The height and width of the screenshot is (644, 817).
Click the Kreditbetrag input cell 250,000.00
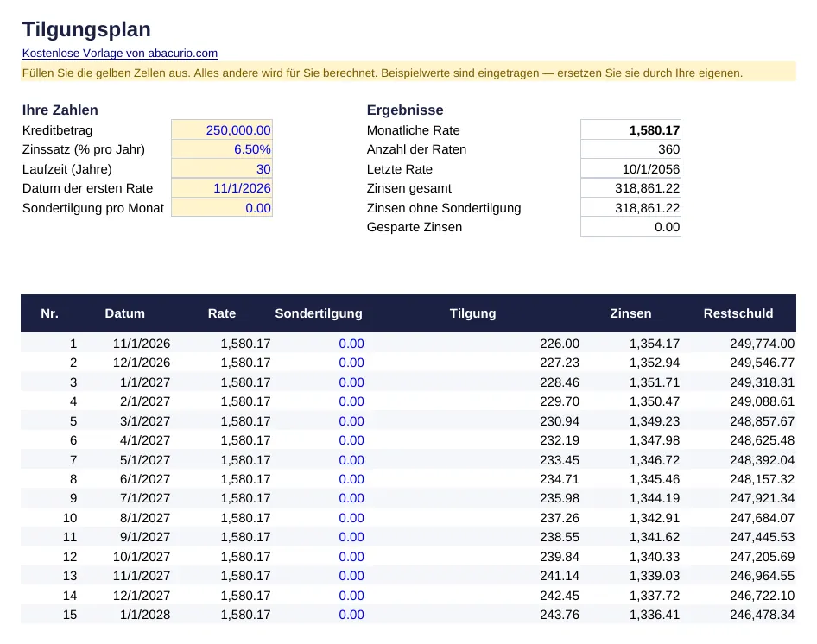(222, 130)
